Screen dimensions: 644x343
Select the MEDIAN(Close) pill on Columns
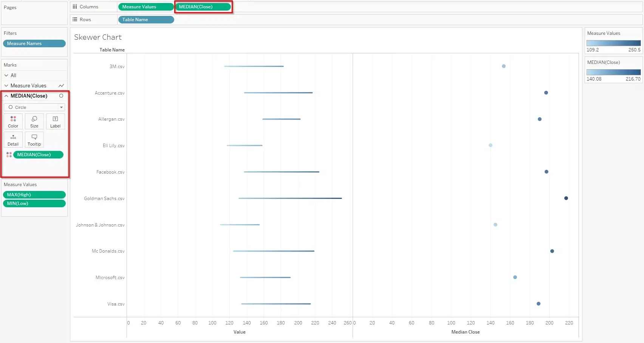click(203, 6)
